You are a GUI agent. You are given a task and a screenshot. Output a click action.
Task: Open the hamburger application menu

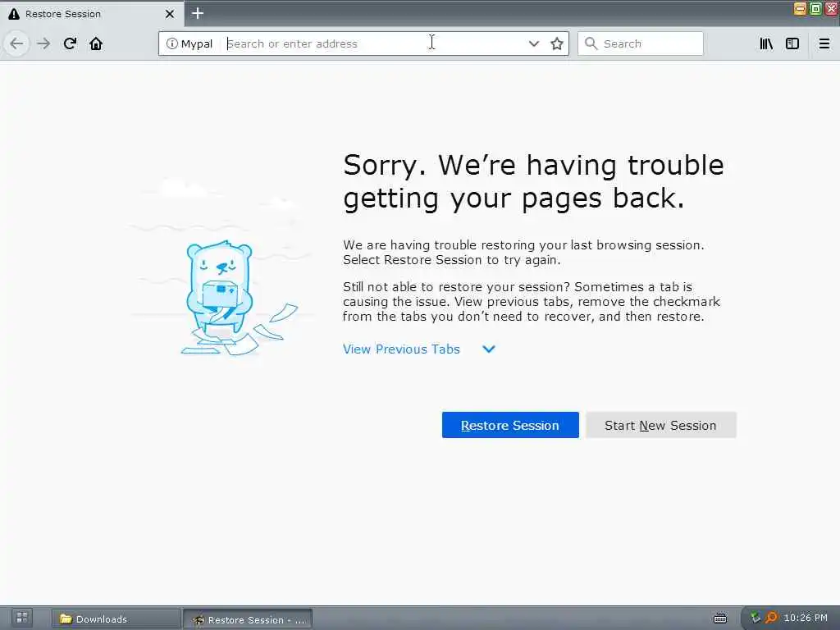pyautogui.click(x=824, y=43)
